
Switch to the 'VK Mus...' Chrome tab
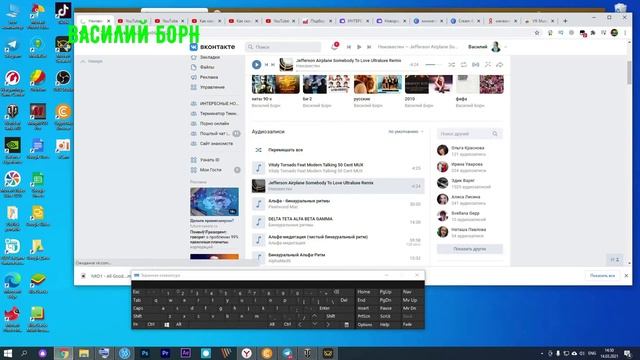pos(539,21)
